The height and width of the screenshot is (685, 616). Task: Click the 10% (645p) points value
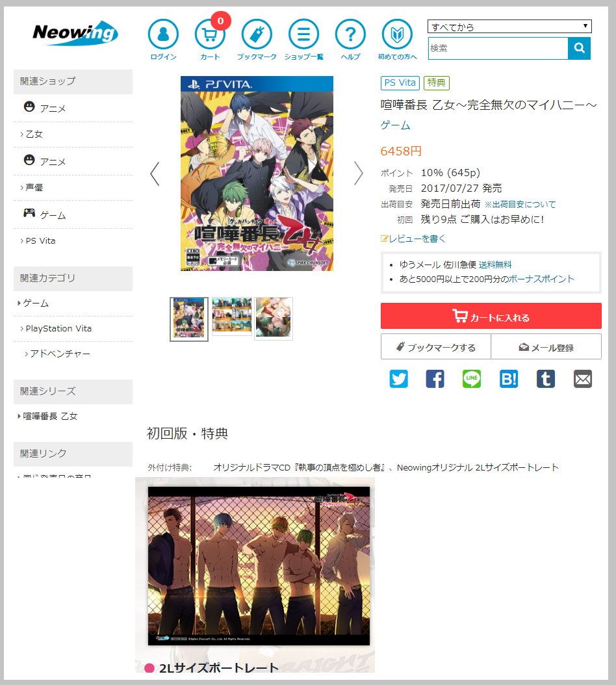(450, 173)
